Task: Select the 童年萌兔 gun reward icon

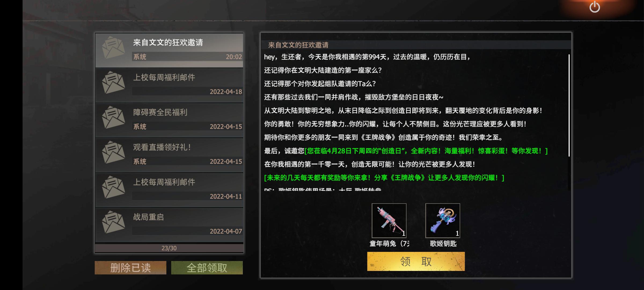Action: [389, 220]
